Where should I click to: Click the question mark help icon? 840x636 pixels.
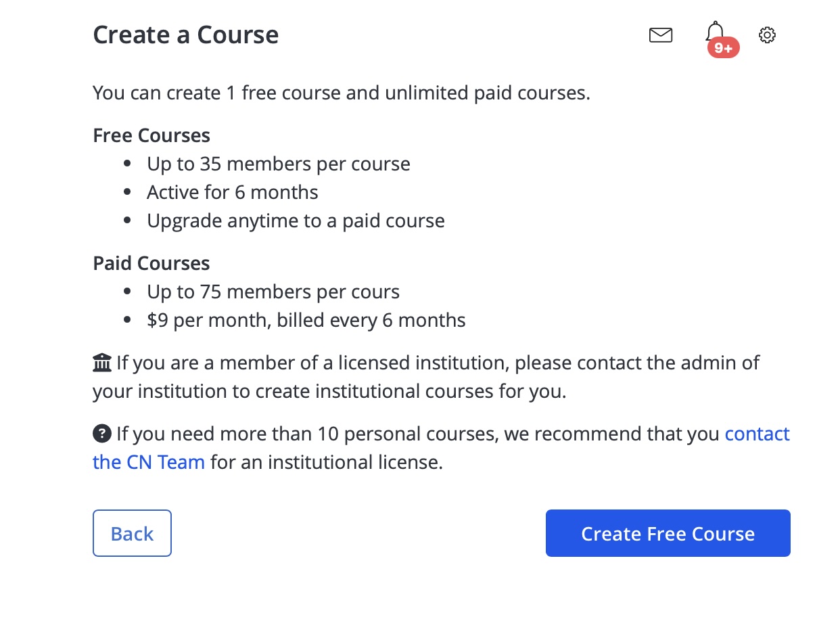(101, 433)
